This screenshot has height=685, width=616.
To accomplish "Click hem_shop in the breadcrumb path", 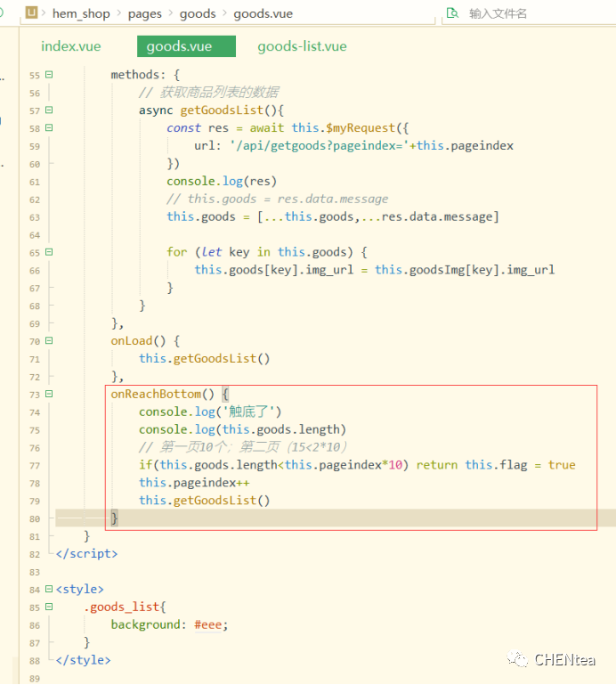I will tap(82, 14).
